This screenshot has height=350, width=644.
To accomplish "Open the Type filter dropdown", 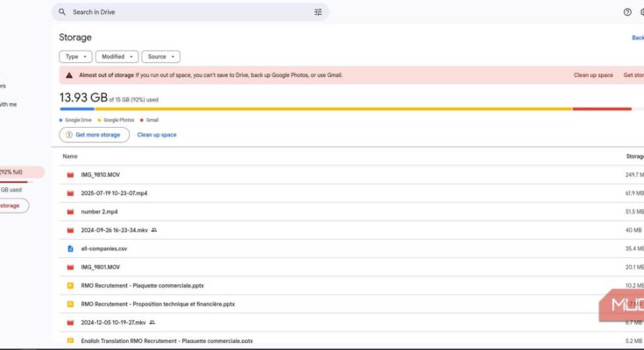I will pos(75,57).
